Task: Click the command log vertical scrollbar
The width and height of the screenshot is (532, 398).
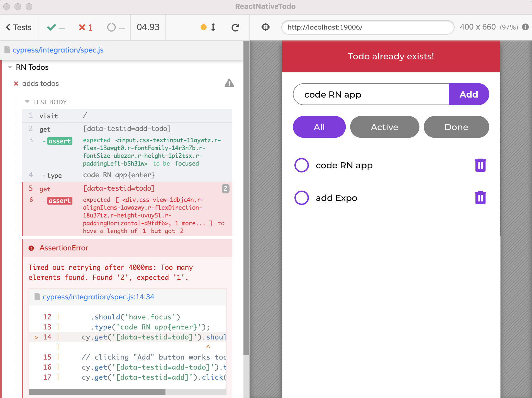Action: pos(246,198)
